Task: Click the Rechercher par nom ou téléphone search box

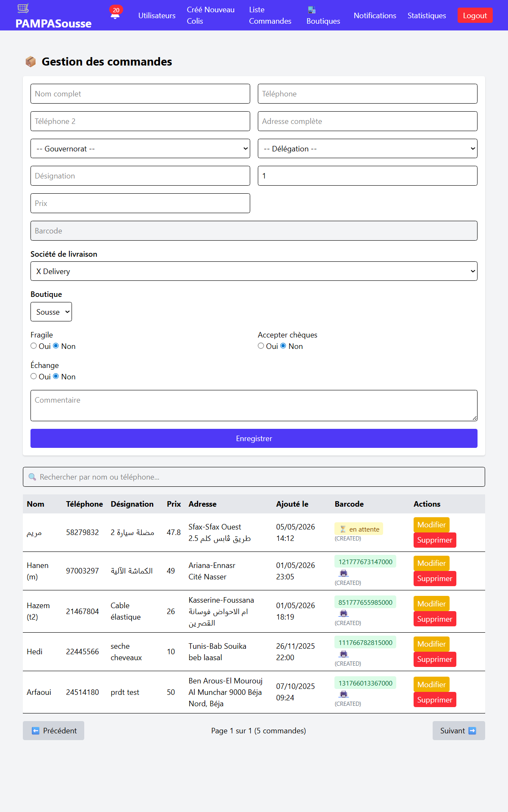Action: tap(254, 477)
